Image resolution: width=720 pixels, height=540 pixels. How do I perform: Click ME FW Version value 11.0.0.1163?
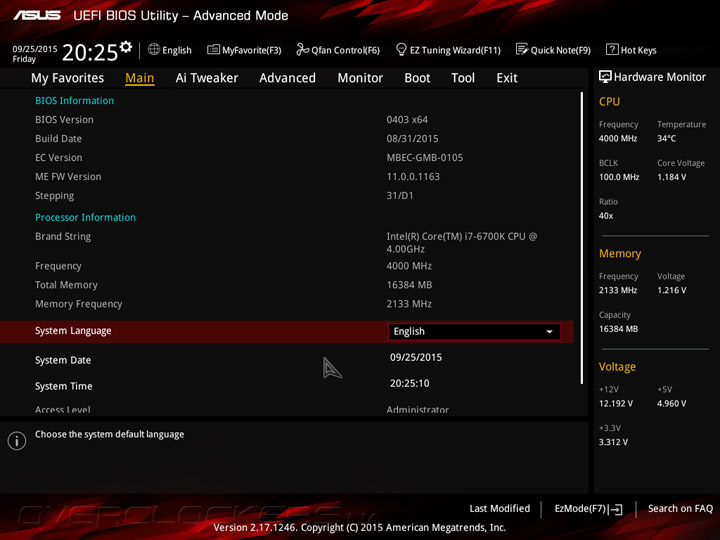pyautogui.click(x=413, y=177)
